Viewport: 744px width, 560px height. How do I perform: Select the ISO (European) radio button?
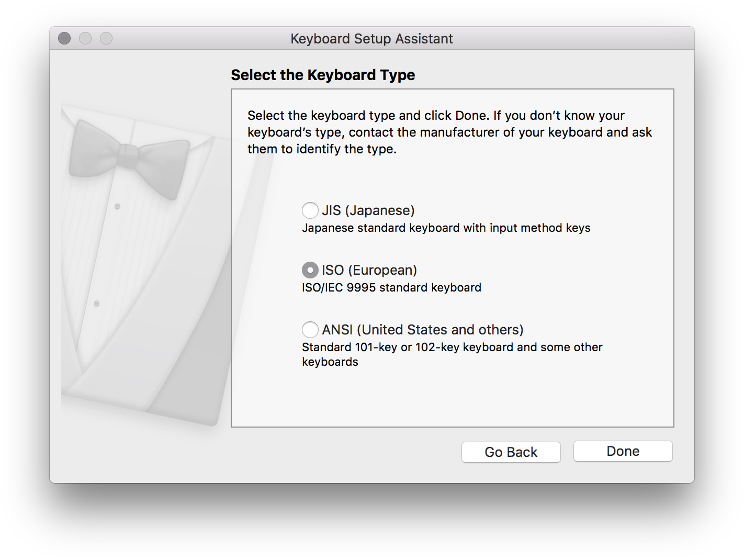click(x=310, y=270)
